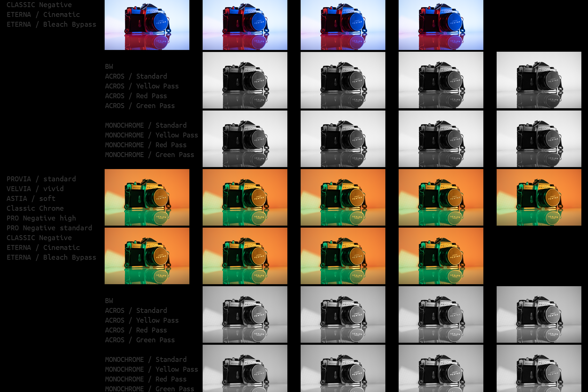Open the second white-background ACROS row thumbnail
Viewport: 588px width, 392px height.
tap(343, 80)
